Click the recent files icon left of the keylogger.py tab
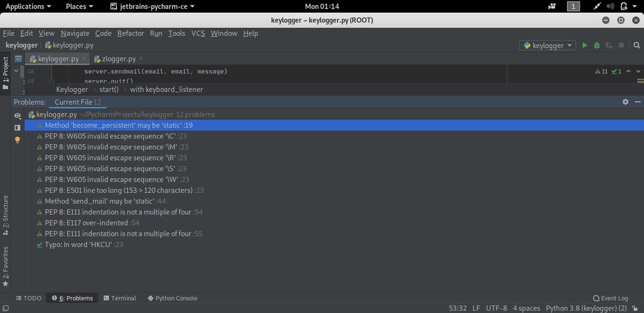This screenshot has height=313, width=644. (x=19, y=59)
